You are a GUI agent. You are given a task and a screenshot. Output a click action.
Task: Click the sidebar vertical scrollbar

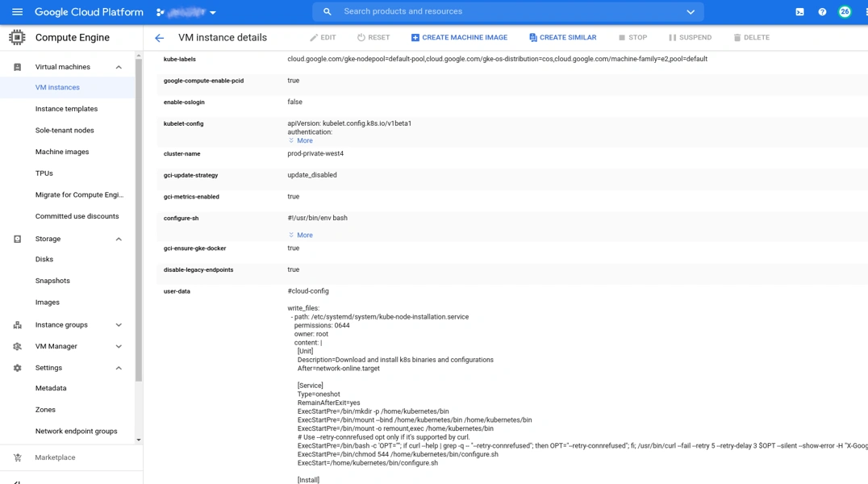pos(139,220)
